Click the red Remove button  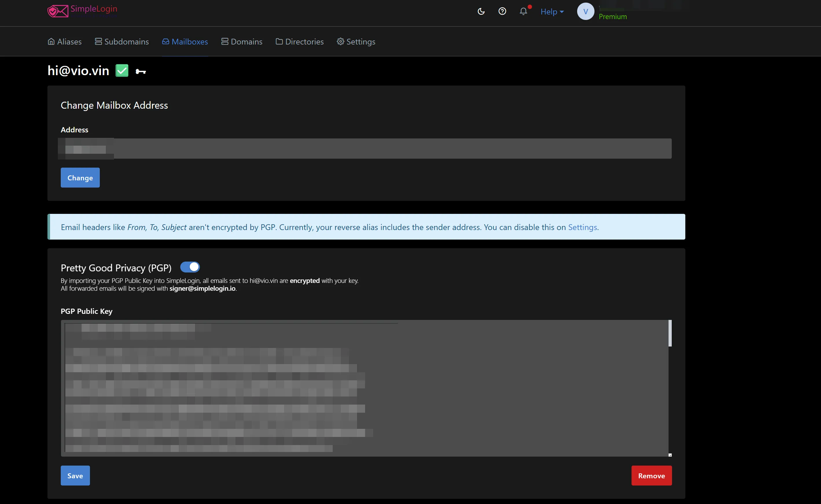pyautogui.click(x=651, y=475)
